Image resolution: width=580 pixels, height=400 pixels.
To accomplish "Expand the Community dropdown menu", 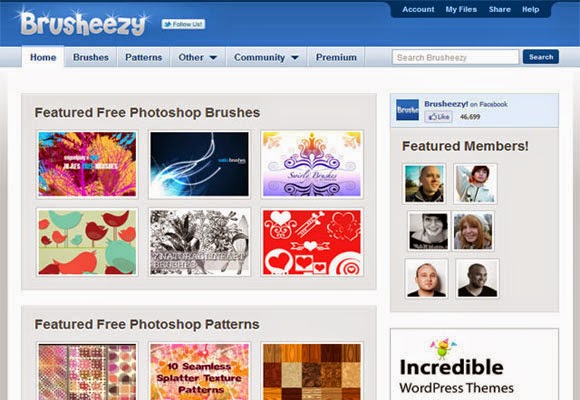I will pos(266,57).
